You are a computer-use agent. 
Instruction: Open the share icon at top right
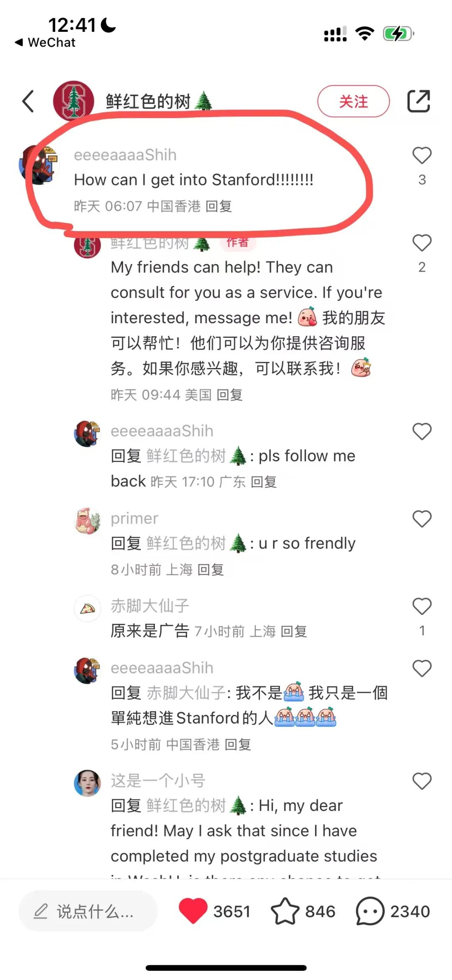[x=419, y=101]
